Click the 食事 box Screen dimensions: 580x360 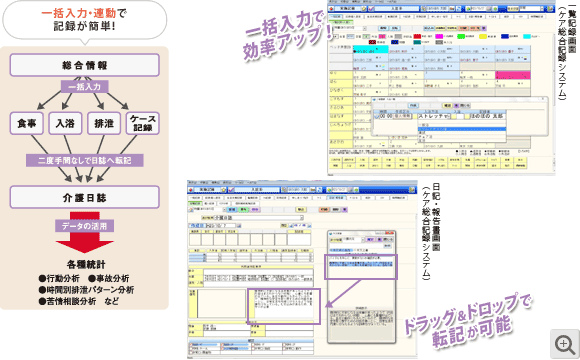[x=27, y=123]
